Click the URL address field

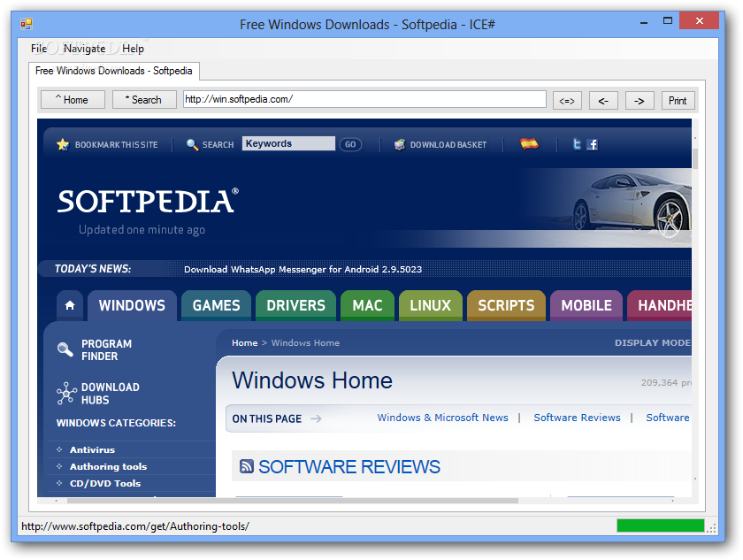click(x=364, y=99)
